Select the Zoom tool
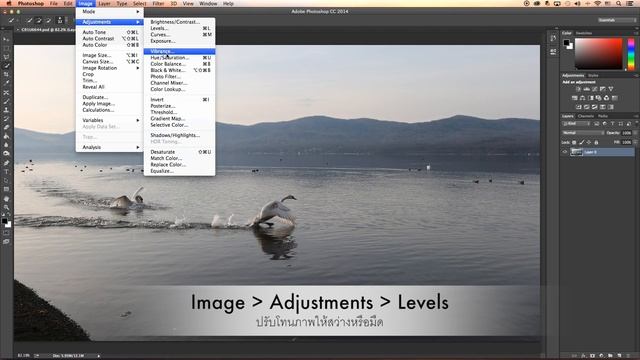Image resolution: width=640 pixels, height=360 pixels. (x=6, y=207)
